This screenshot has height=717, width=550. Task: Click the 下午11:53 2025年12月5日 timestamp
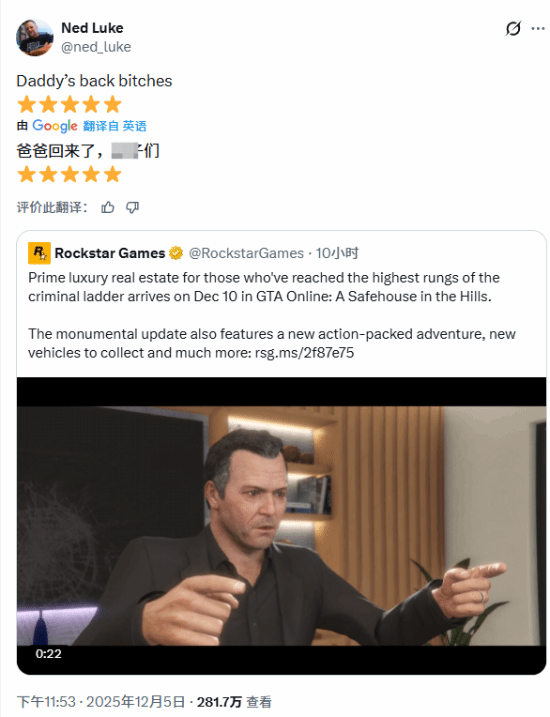tap(101, 702)
